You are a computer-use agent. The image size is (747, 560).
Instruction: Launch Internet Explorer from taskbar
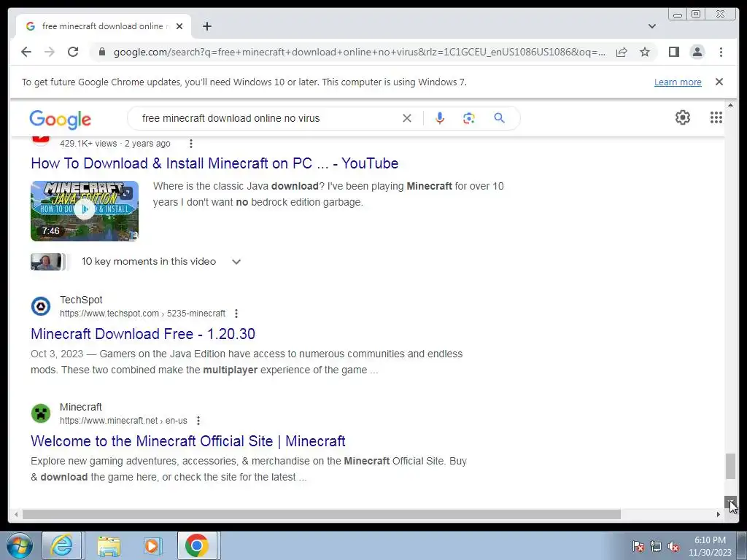(62, 545)
